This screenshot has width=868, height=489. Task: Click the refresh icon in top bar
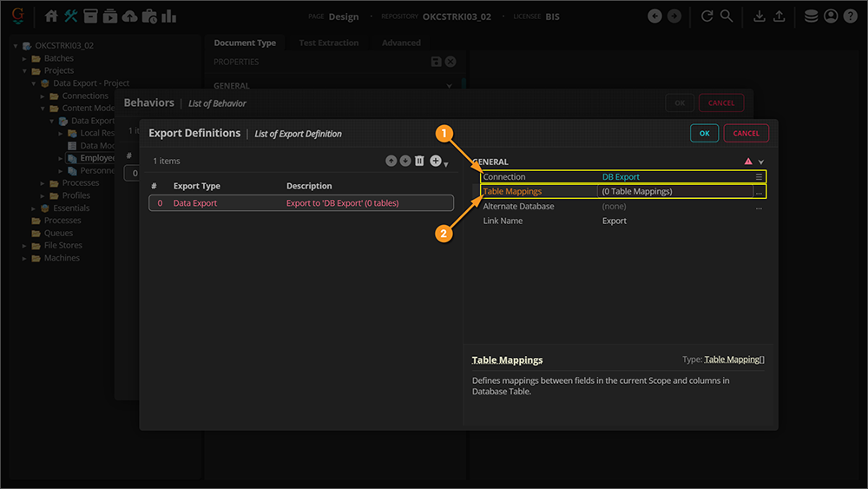pyautogui.click(x=707, y=16)
